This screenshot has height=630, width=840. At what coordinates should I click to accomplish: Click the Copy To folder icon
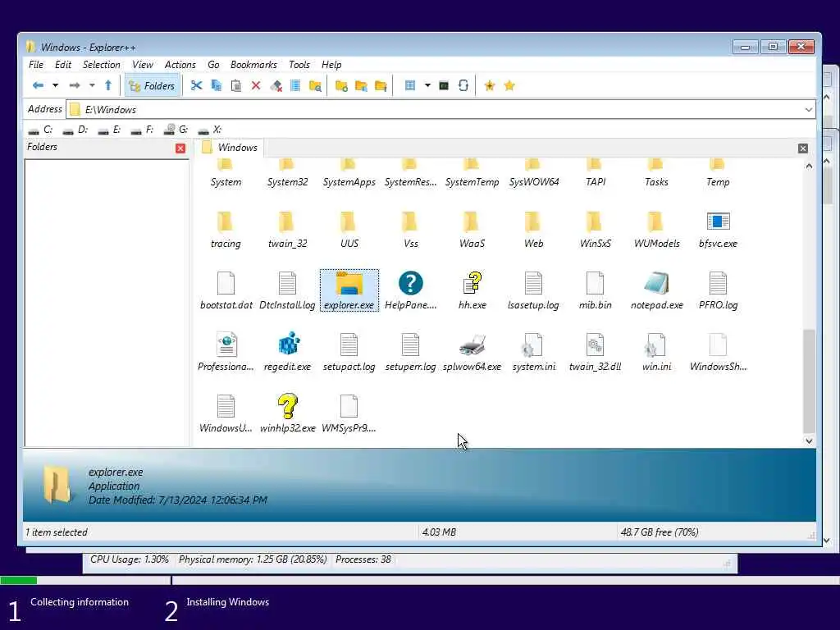click(x=361, y=85)
